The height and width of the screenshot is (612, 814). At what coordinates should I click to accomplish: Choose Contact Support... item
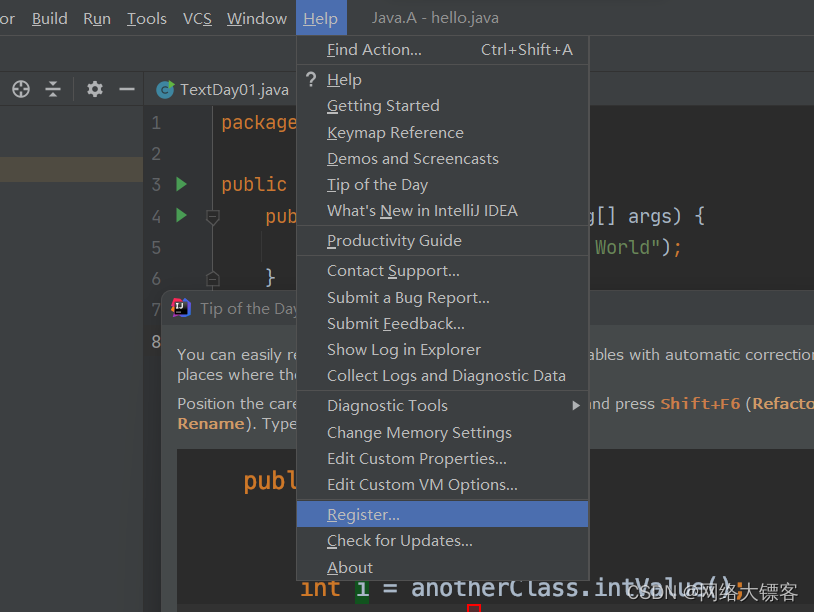point(442,271)
